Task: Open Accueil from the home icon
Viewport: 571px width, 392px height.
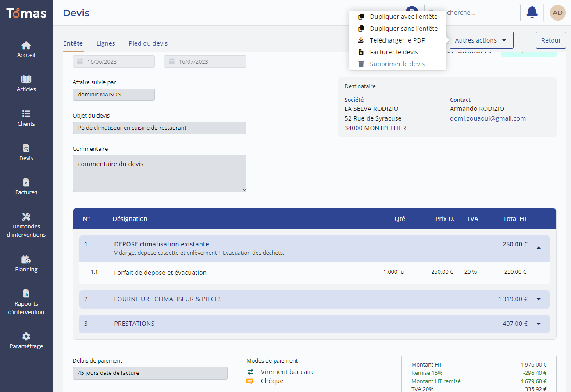Action: point(26,45)
